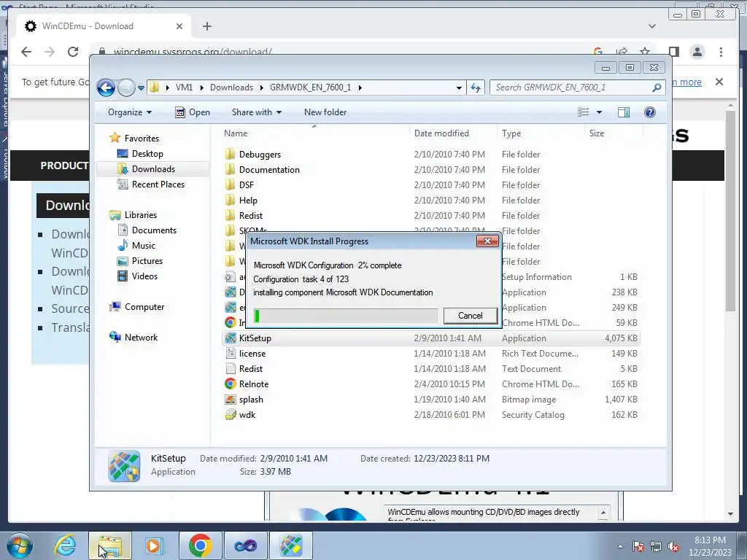747x560 pixels.
Task: Click VM1 in address breadcrumb
Action: pos(184,87)
